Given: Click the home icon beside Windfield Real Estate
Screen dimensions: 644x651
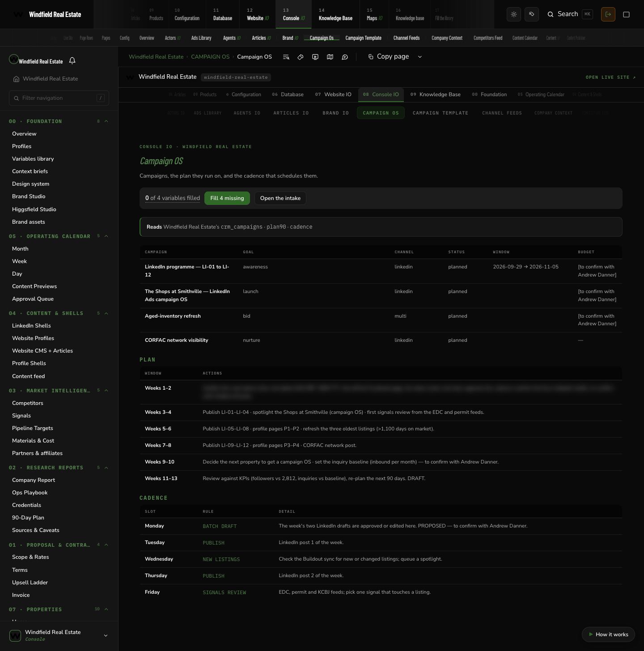Looking at the screenshot, I should click(17, 79).
